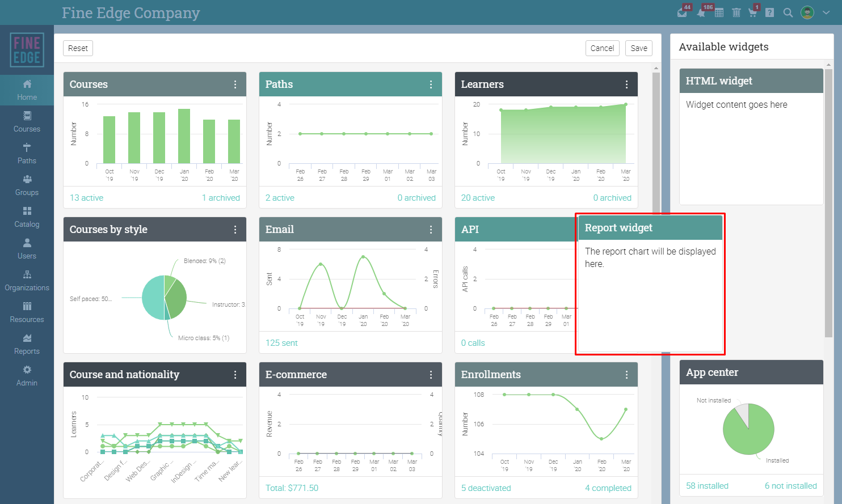Open the Enrollments widget options menu
Screen dimensions: 842x504
(x=626, y=375)
